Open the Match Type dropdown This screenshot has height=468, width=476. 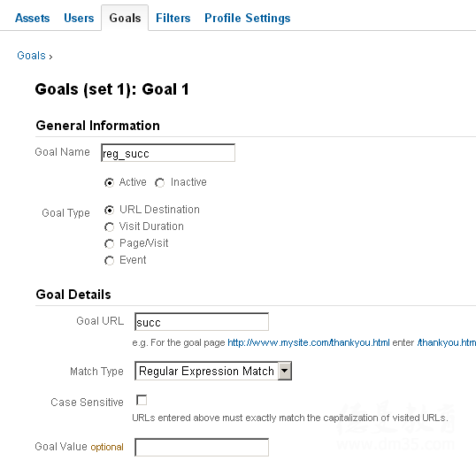coord(213,371)
